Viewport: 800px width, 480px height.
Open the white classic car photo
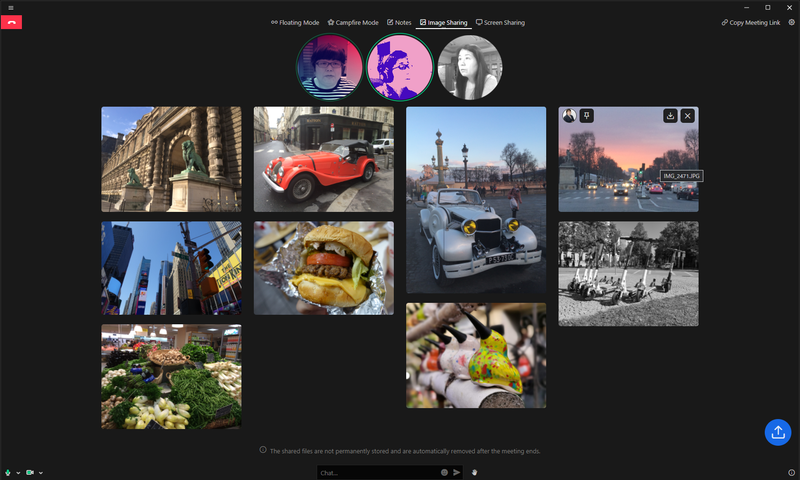pyautogui.click(x=476, y=200)
